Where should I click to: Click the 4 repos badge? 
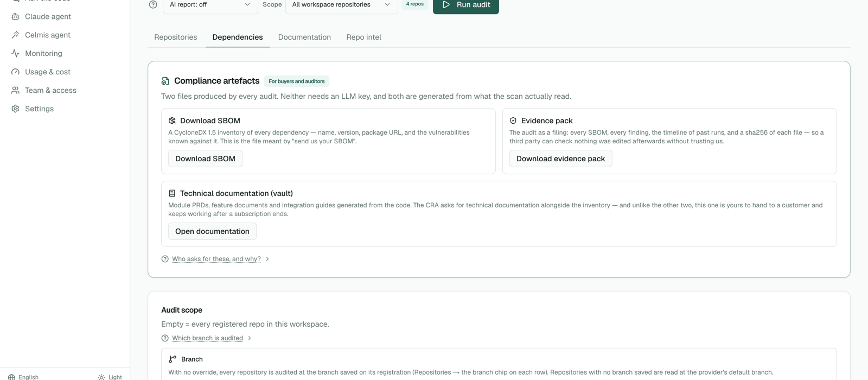click(x=415, y=4)
